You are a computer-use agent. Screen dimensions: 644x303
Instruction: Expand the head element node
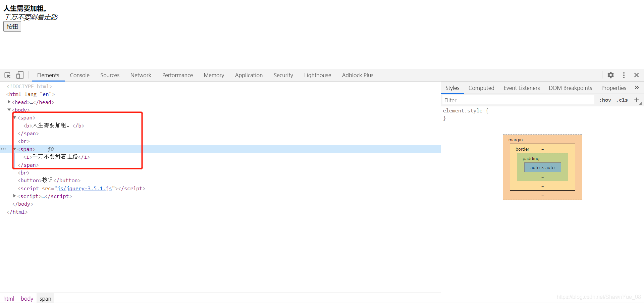9,102
